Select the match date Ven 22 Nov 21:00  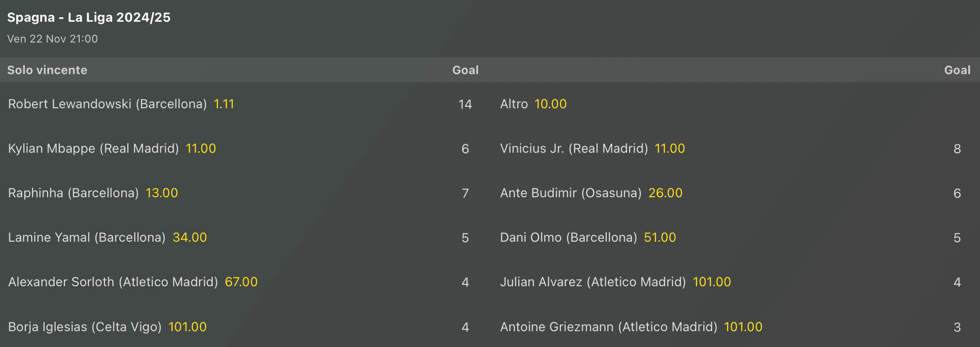click(x=52, y=39)
